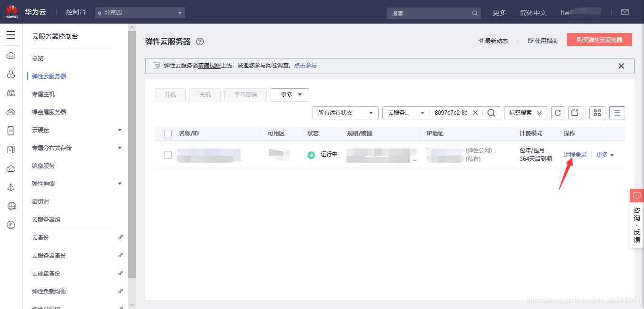
Task: Click the Huawei logo
Action: point(12,12)
